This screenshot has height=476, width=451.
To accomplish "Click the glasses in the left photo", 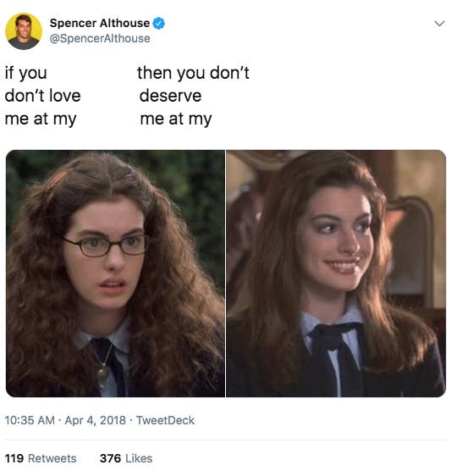I will tap(106, 246).
